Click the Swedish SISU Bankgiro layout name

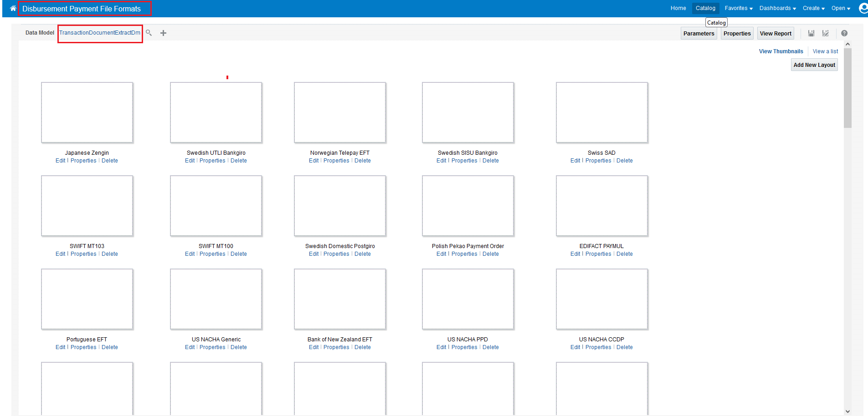pos(467,153)
